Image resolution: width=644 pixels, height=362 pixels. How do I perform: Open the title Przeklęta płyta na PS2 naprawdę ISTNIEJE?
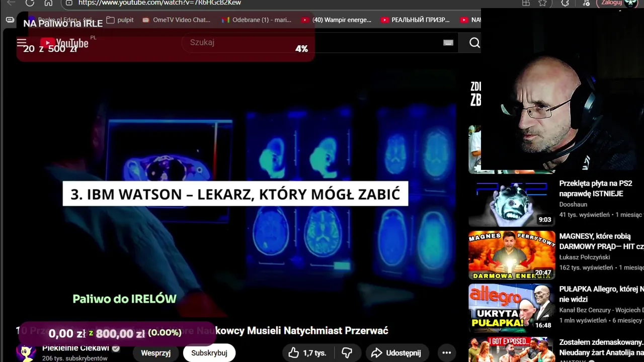(596, 189)
